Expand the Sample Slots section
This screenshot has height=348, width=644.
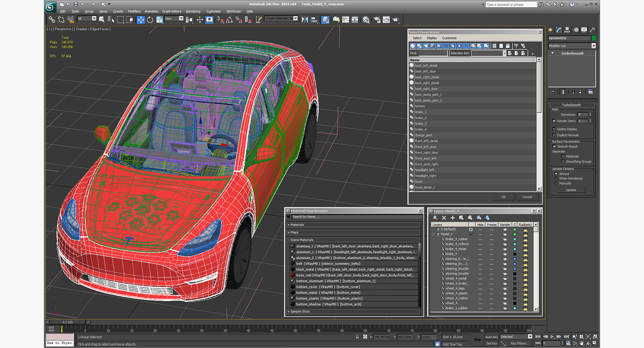(300, 311)
